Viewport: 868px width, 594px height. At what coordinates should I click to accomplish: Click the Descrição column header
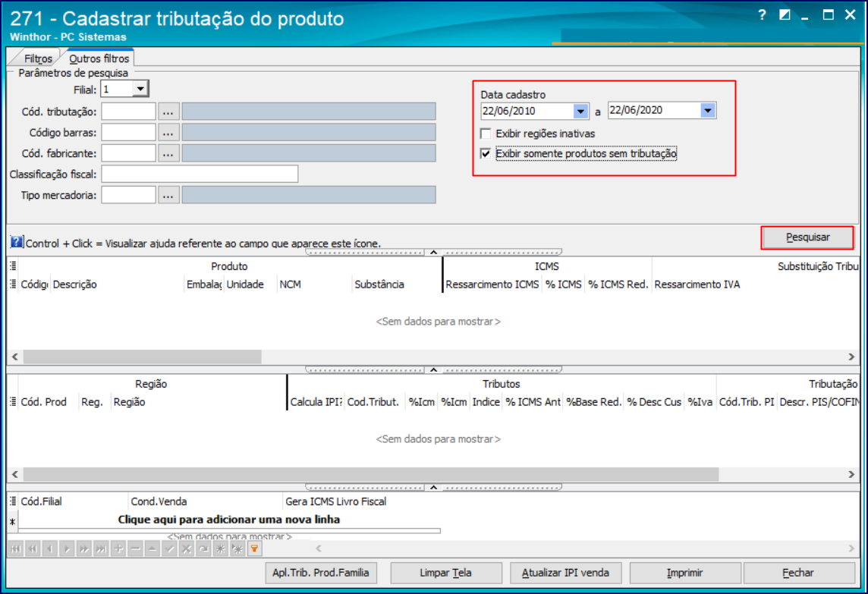[x=117, y=284]
